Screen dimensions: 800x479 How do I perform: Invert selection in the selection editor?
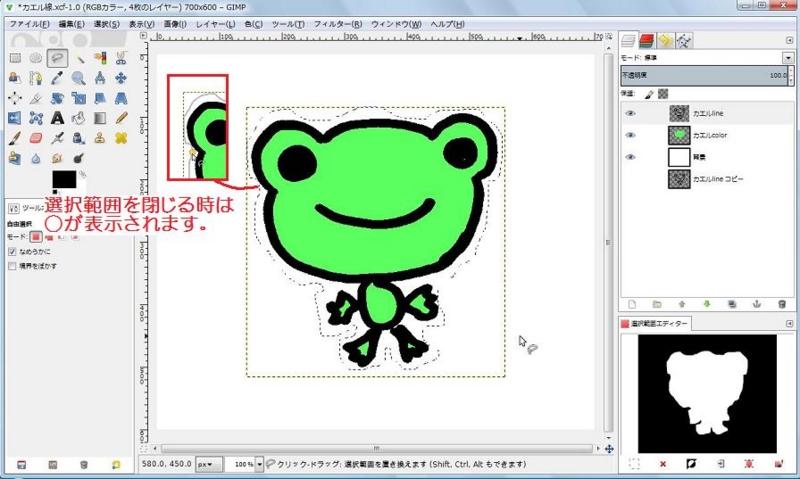click(x=691, y=464)
